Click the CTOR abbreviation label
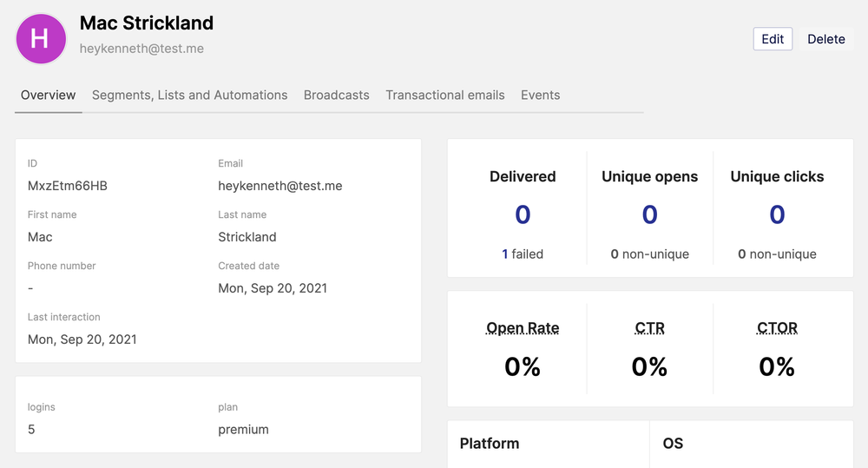 click(777, 328)
